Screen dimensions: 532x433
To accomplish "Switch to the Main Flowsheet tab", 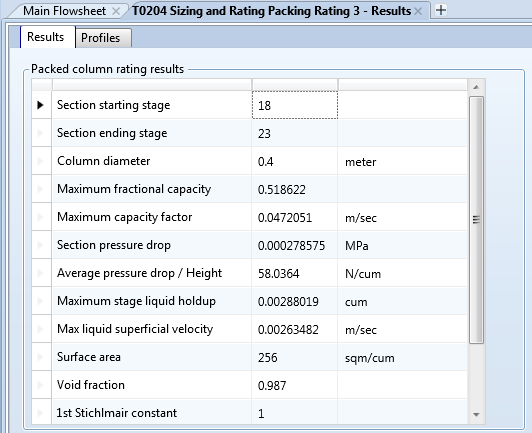I will [x=64, y=11].
